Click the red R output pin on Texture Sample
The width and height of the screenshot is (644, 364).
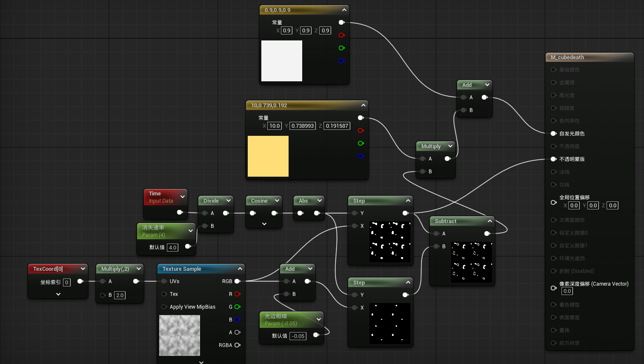[238, 294]
